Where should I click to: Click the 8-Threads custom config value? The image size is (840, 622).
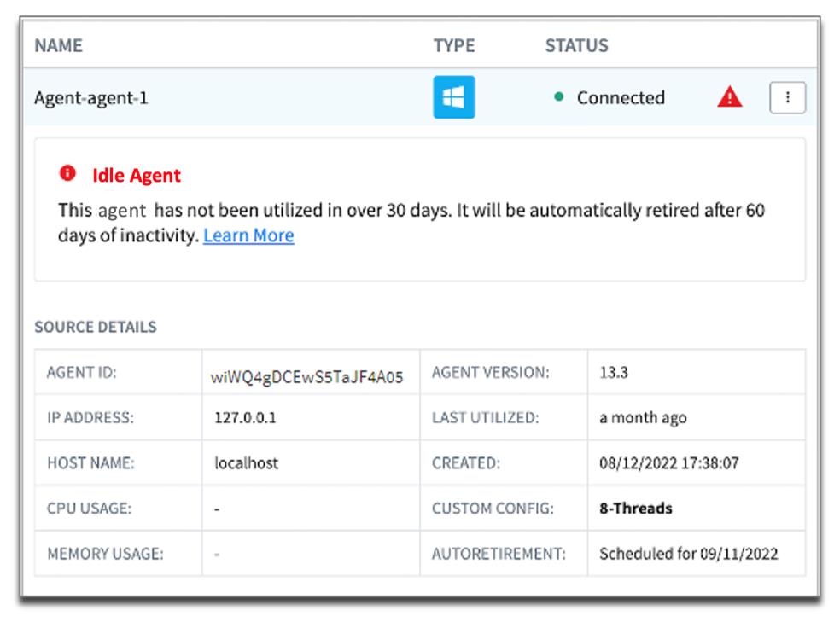click(635, 508)
